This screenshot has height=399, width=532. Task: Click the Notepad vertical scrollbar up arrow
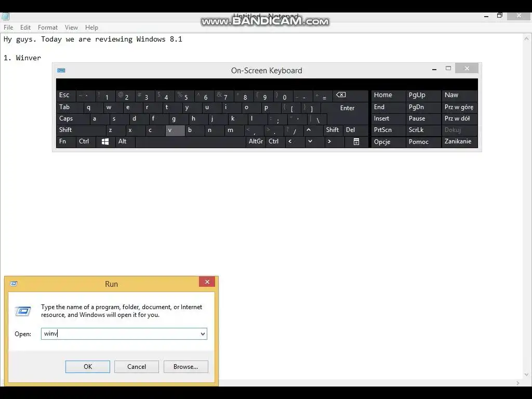point(527,38)
